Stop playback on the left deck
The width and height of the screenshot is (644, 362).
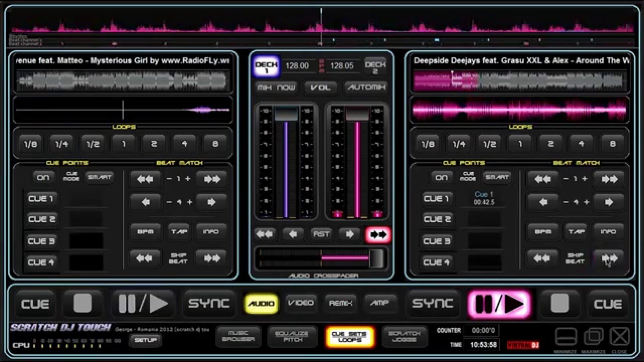click(83, 304)
